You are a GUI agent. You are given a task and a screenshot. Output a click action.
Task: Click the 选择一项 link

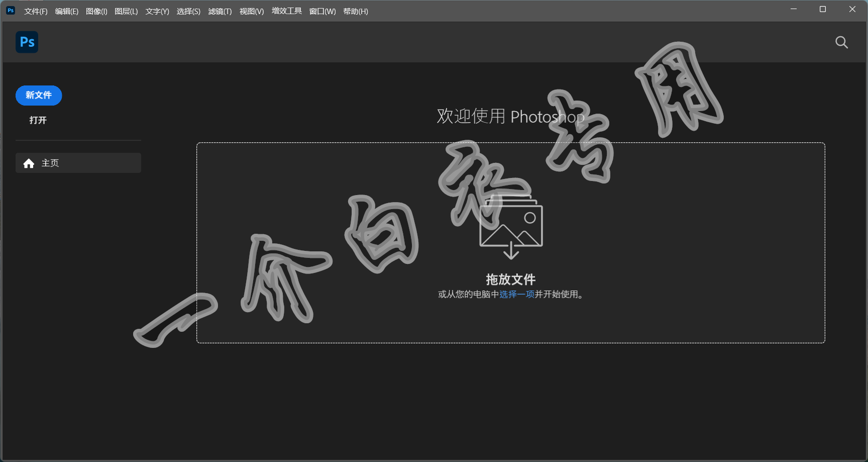click(517, 294)
